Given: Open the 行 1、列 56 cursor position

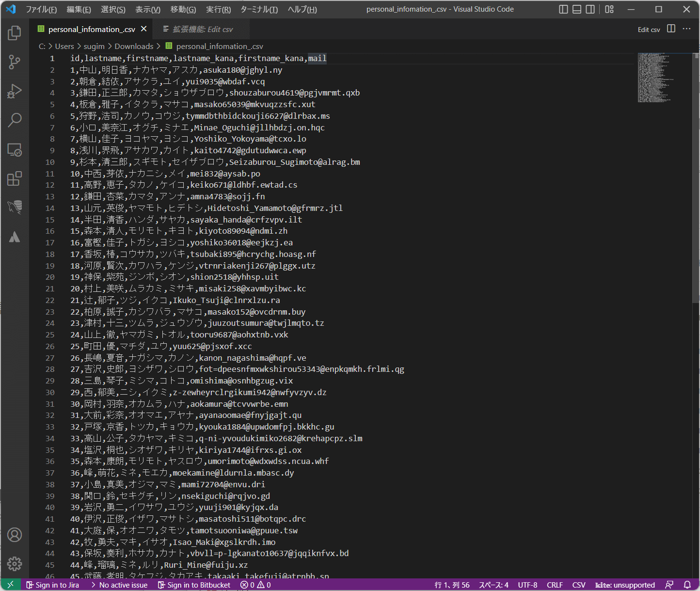Looking at the screenshot, I should (x=452, y=585).
